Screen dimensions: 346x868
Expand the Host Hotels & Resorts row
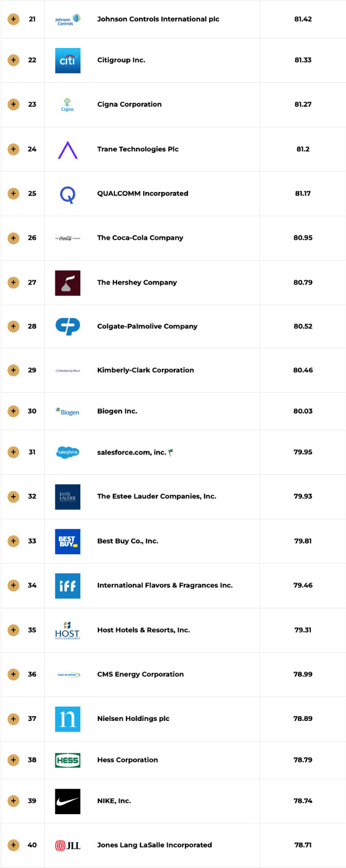click(x=13, y=630)
